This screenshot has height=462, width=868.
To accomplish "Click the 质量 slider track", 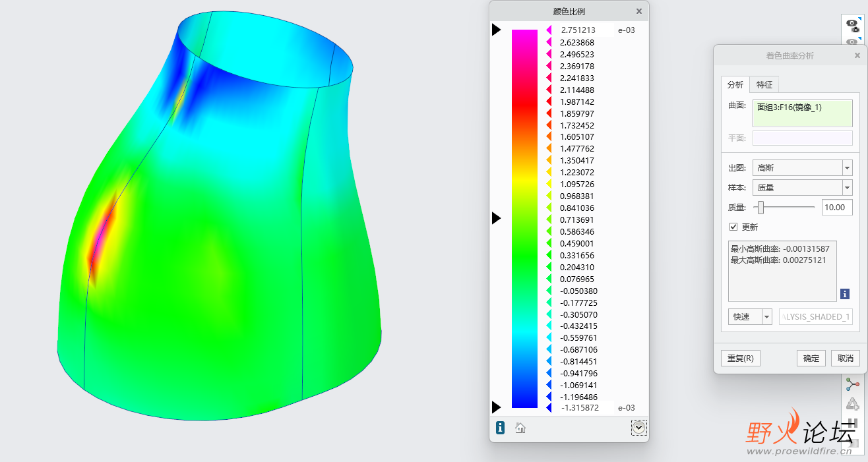I will [784, 208].
